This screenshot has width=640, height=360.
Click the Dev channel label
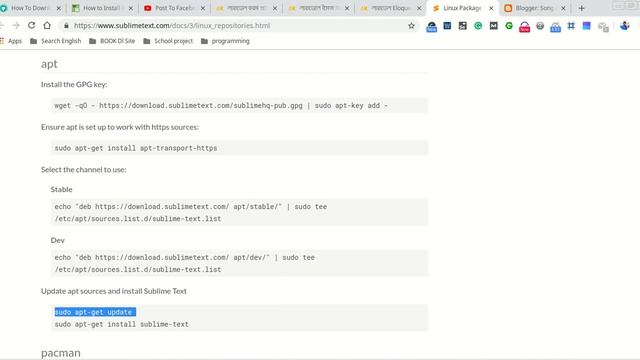tap(58, 240)
